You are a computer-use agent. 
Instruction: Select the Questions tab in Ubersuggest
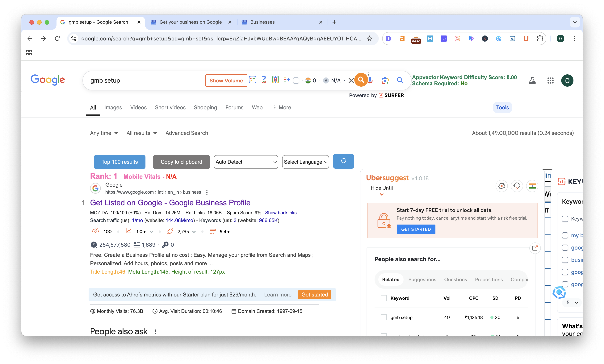[x=455, y=279]
